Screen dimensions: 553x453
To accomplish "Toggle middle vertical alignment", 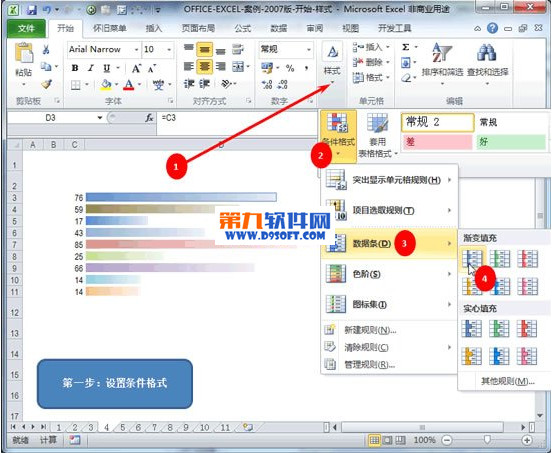I will click(205, 50).
